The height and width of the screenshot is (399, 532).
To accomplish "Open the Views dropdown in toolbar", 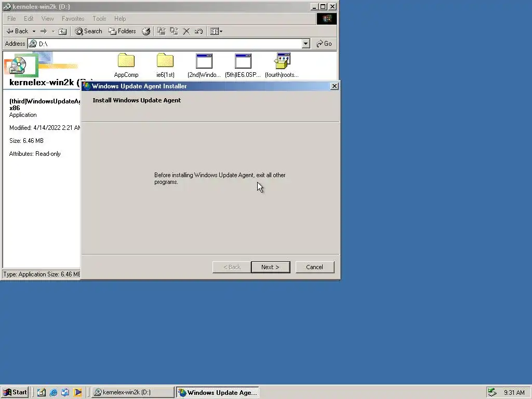I will (x=217, y=31).
